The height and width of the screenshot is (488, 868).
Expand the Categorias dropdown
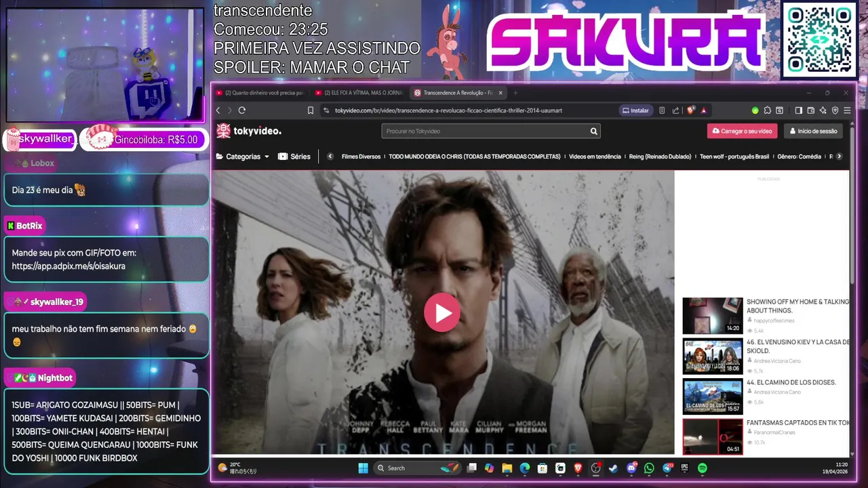pyautogui.click(x=243, y=157)
